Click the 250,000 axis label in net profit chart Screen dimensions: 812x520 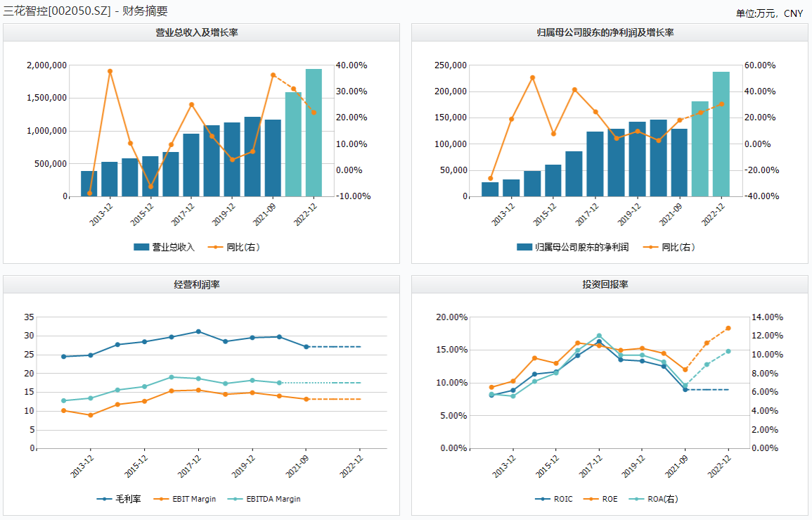451,65
